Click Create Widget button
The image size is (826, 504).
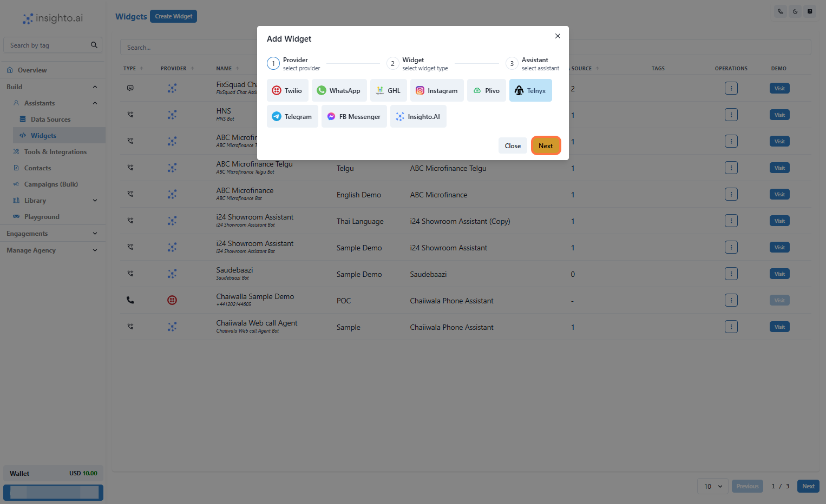(x=173, y=16)
